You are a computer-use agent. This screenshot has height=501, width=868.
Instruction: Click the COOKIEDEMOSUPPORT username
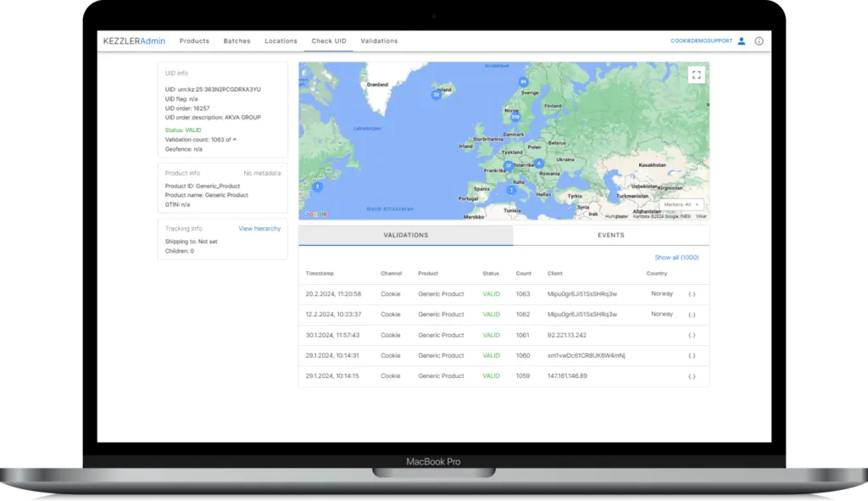(700, 41)
